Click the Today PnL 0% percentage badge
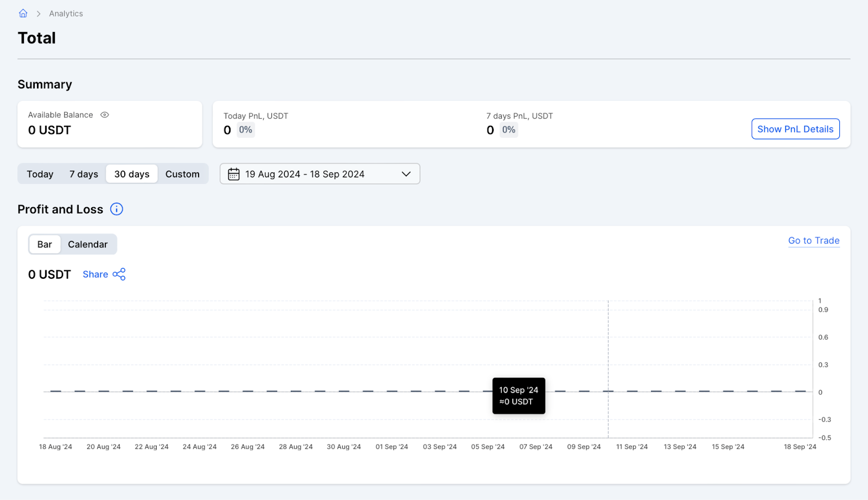Image resolution: width=868 pixels, height=500 pixels. tap(246, 130)
